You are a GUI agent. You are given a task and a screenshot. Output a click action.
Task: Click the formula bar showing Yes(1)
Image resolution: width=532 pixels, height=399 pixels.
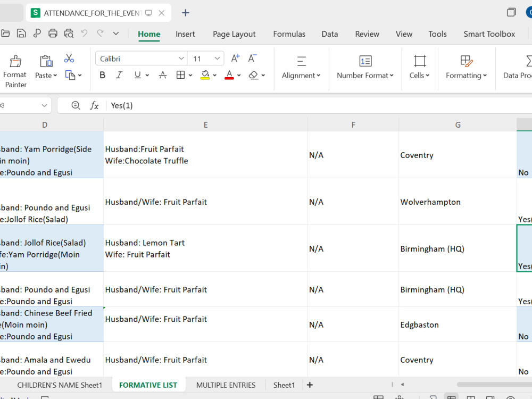[319, 105]
